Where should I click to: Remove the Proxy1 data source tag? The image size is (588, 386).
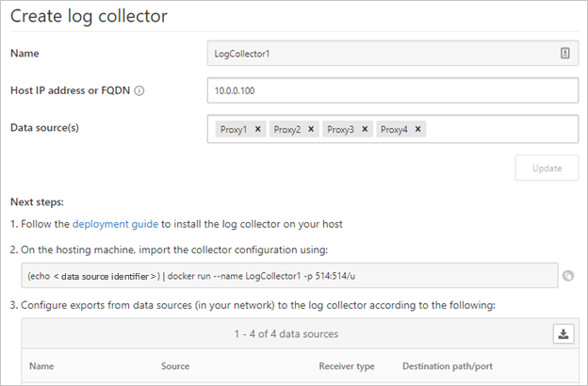point(257,129)
